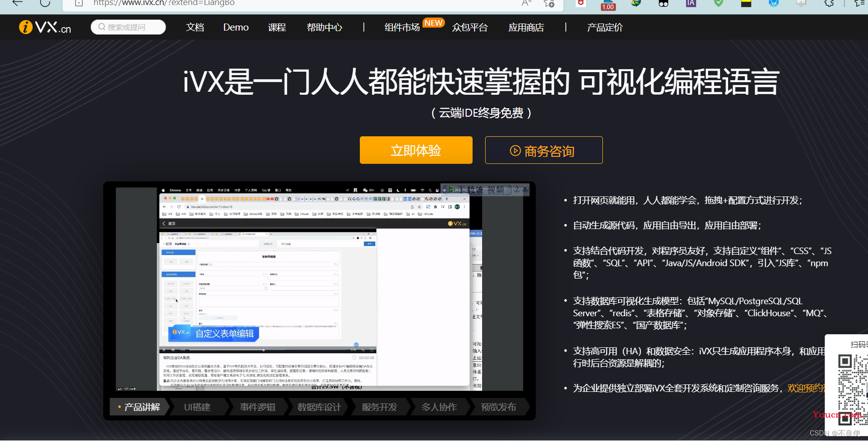Click the bullet starting 支持数据库可视化生成模型
This screenshot has width=868, height=442.
click(701, 313)
